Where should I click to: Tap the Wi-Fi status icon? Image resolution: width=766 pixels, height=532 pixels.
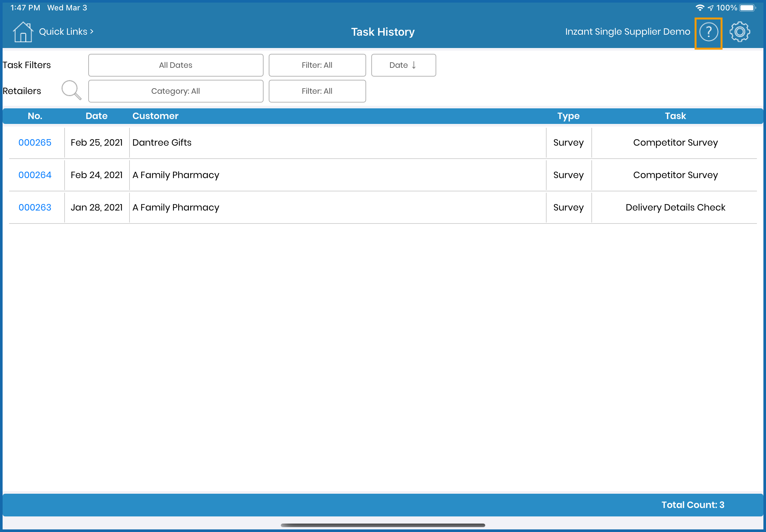(699, 8)
